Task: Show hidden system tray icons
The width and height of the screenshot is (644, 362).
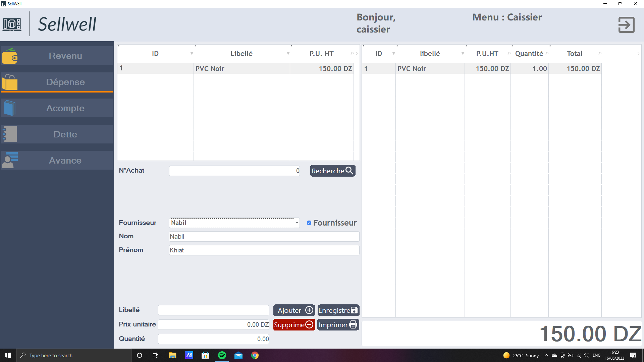Action: [546, 355]
